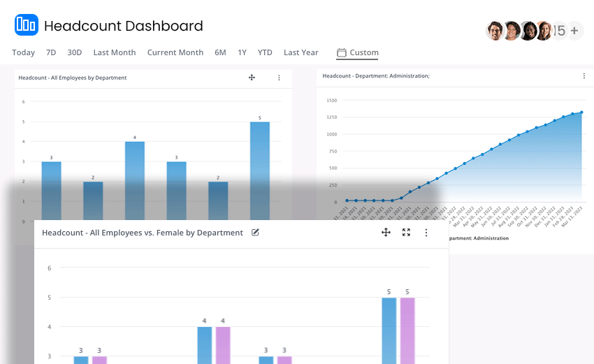Select the 7D date range
594x364 pixels.
click(x=51, y=52)
